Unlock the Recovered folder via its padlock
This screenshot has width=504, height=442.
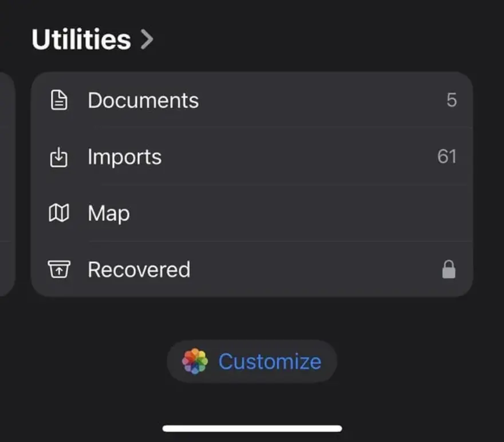[x=449, y=269]
